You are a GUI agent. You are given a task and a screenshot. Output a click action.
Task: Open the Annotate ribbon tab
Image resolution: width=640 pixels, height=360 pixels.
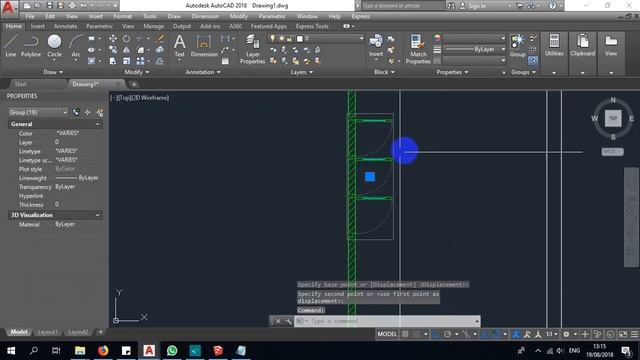pyautogui.click(x=65, y=26)
